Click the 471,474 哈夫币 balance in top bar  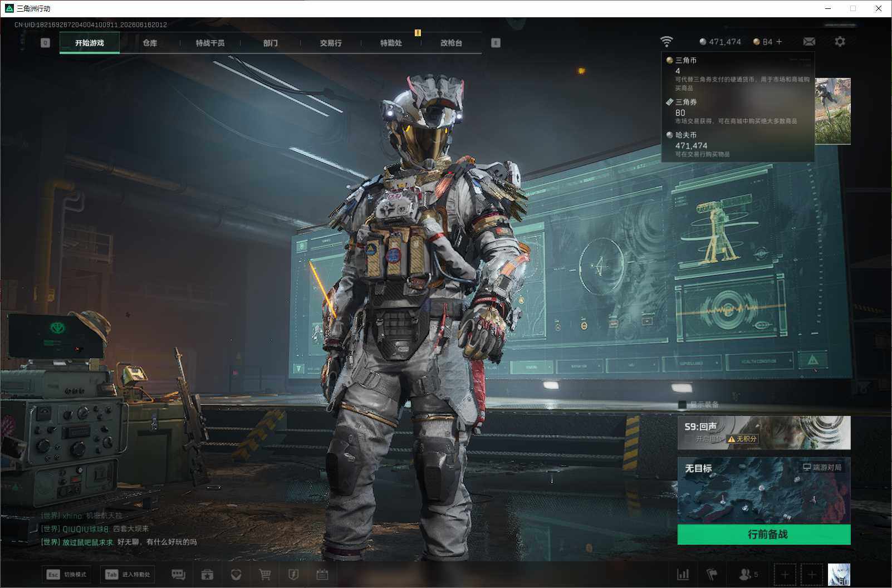coord(721,42)
